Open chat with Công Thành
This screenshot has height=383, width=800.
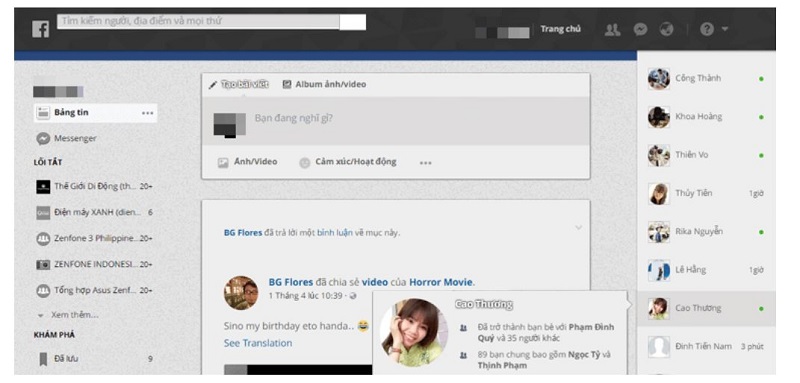706,79
